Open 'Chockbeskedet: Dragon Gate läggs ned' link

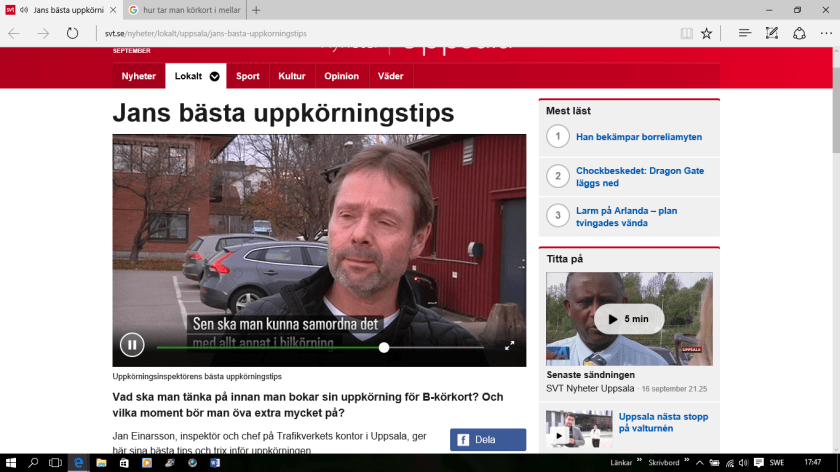coord(640,177)
